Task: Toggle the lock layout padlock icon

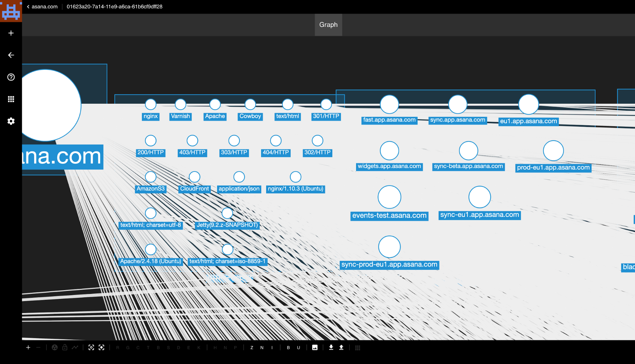Action: (x=64, y=347)
